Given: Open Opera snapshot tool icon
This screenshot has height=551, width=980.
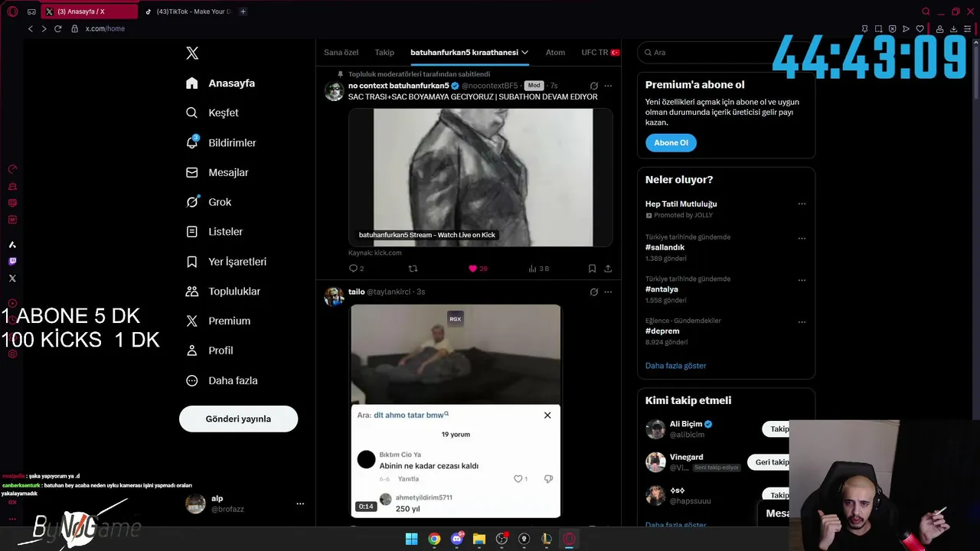Looking at the screenshot, I should [878, 29].
